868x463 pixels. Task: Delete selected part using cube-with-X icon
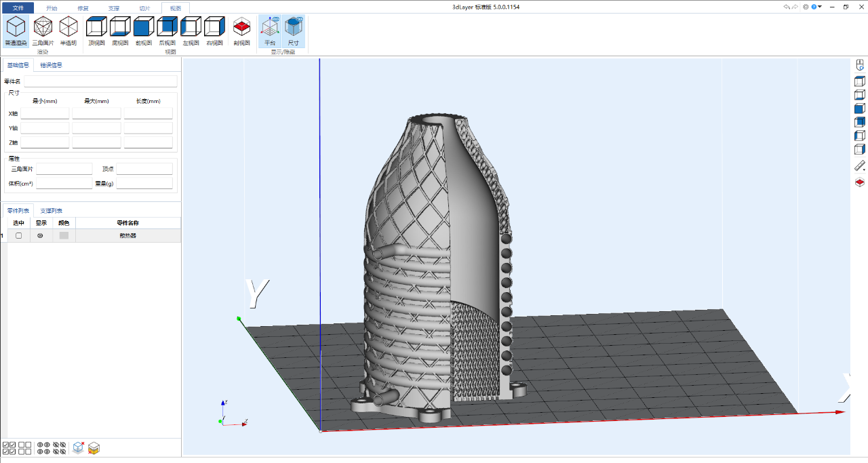click(78, 448)
